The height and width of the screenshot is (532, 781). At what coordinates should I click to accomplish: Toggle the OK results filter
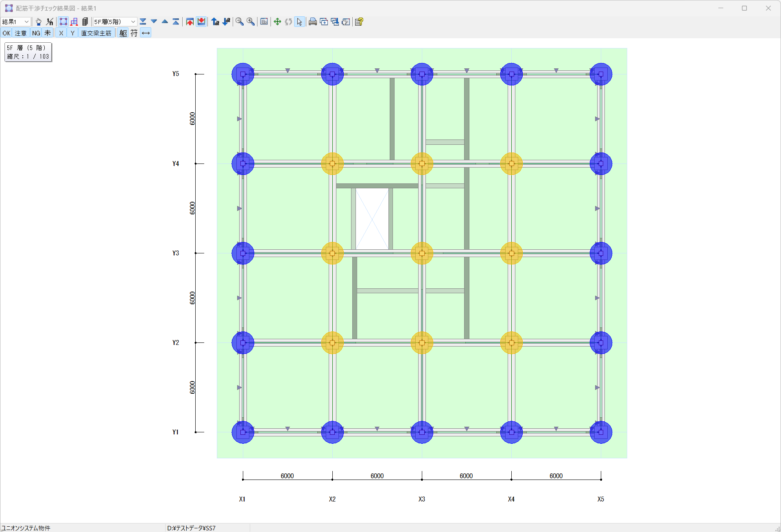(x=7, y=33)
